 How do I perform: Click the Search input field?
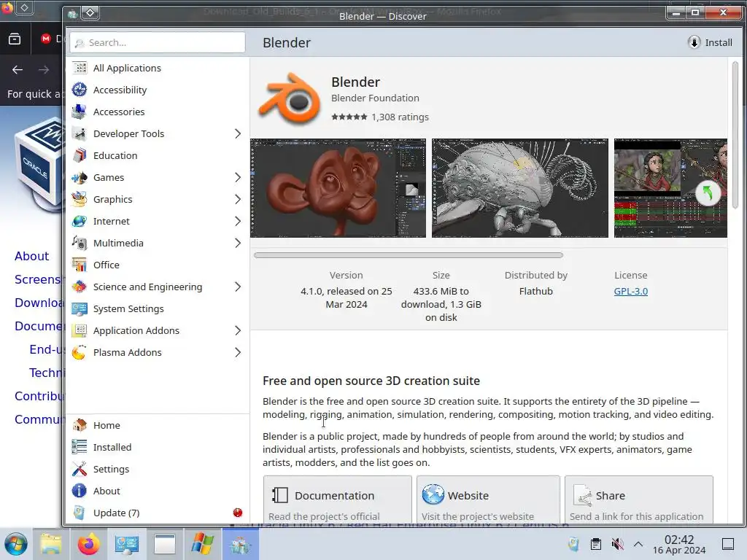click(158, 42)
